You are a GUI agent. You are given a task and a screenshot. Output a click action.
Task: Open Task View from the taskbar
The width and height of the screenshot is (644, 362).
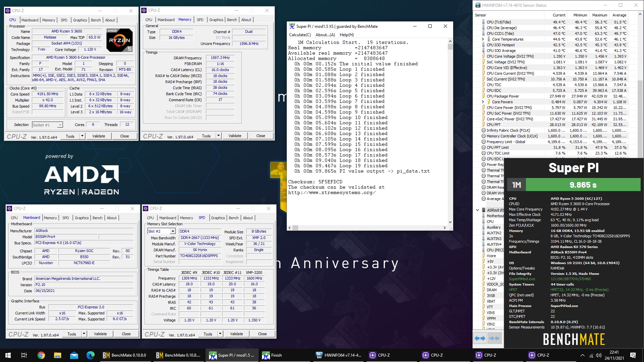pos(24,355)
